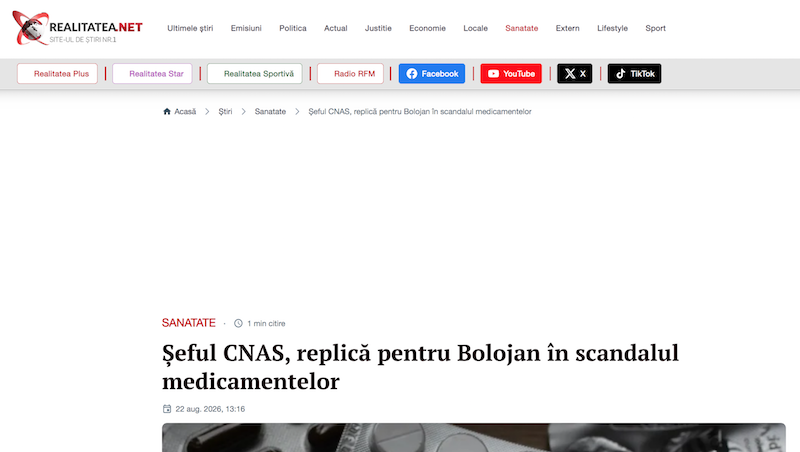Open the Facebook page button
The width and height of the screenshot is (800, 452).
[x=432, y=73]
